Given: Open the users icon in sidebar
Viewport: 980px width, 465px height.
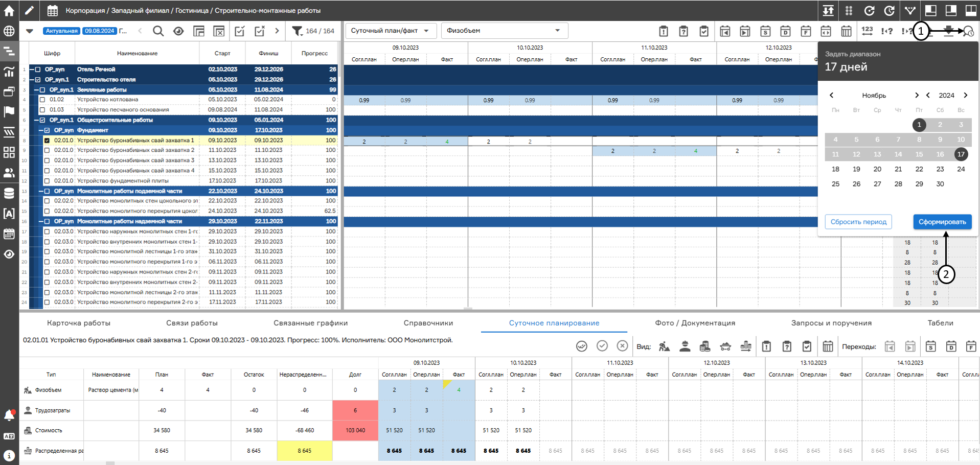Looking at the screenshot, I should tap(9, 173).
